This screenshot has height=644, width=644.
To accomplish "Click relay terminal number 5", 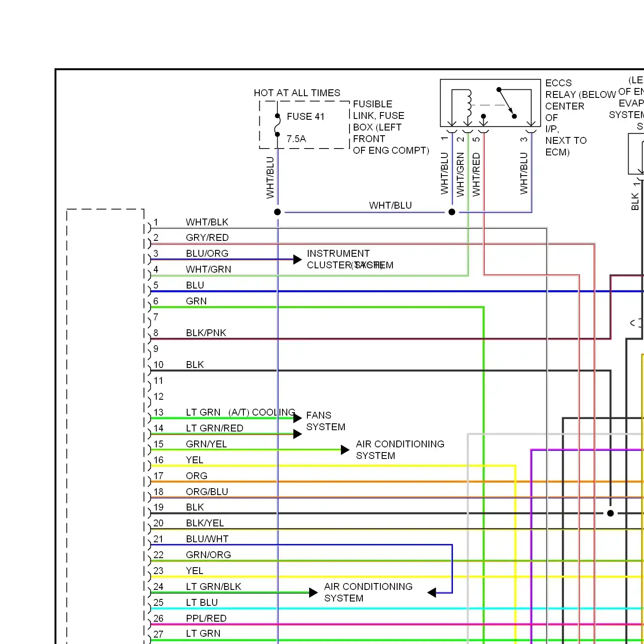I will 476,139.
